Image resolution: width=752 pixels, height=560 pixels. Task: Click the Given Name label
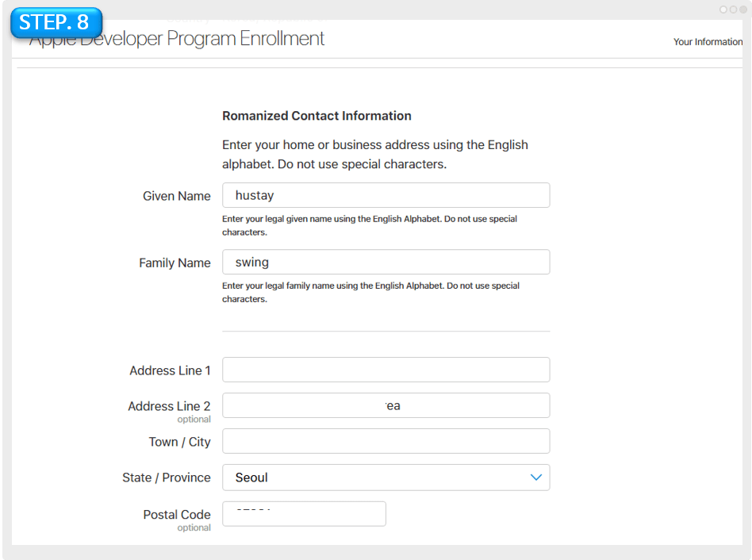176,196
